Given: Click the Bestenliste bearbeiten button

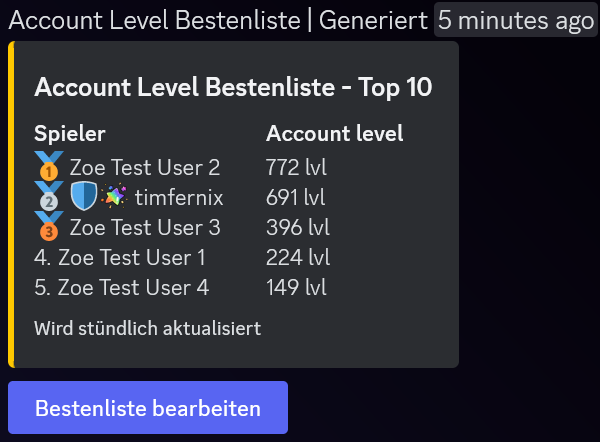Looking at the screenshot, I should coord(148,408).
